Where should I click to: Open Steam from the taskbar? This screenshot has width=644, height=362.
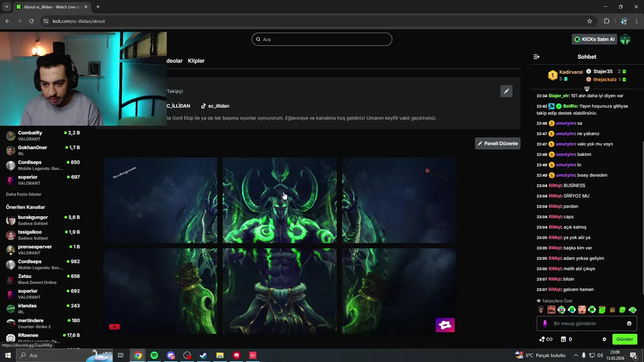[x=203, y=355]
